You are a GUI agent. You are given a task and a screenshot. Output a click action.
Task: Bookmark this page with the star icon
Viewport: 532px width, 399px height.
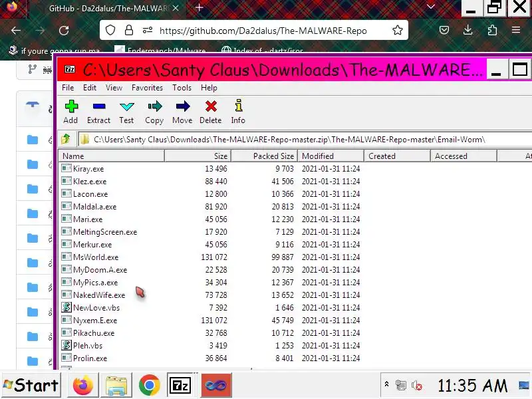click(397, 31)
